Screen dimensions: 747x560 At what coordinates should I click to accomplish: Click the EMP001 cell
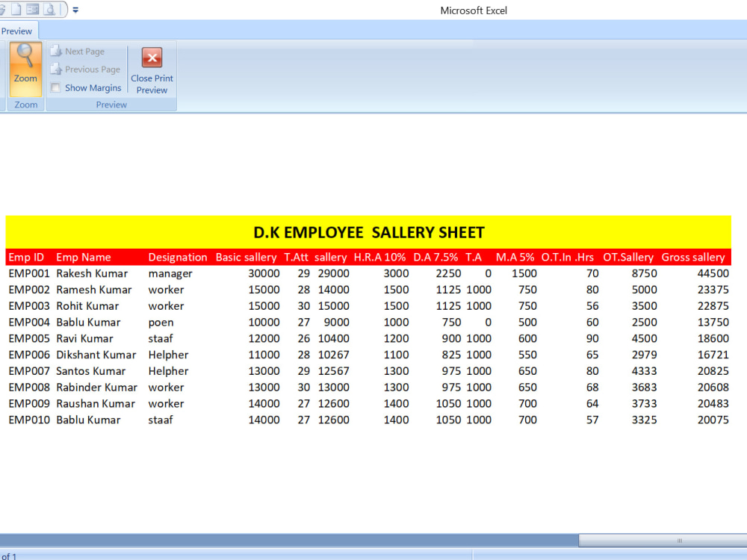29,273
